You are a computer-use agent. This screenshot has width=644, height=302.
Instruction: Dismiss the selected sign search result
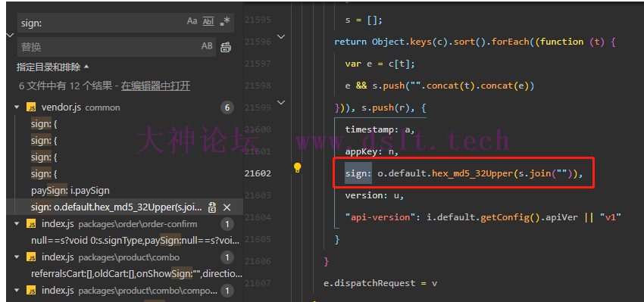tap(227, 207)
